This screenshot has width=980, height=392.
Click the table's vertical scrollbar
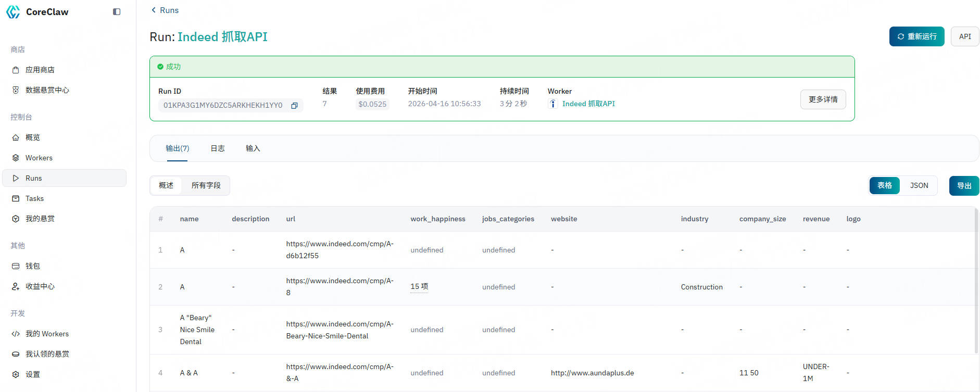tap(976, 281)
